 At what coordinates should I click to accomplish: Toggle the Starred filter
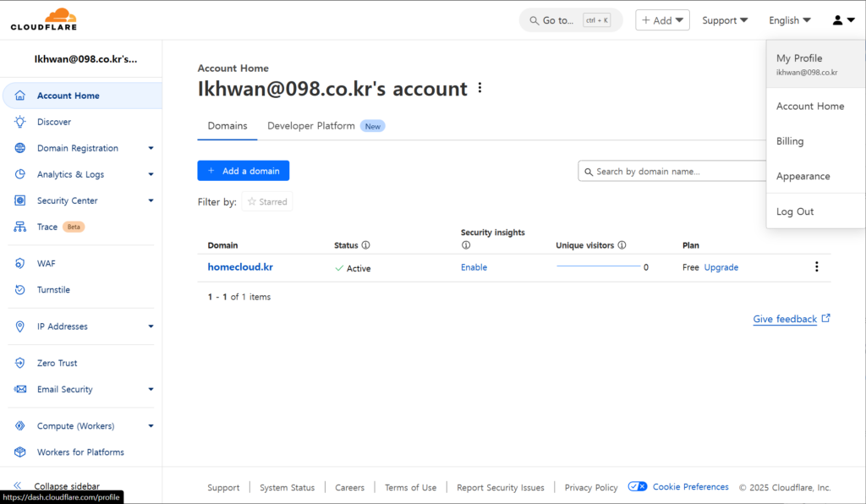click(x=267, y=202)
